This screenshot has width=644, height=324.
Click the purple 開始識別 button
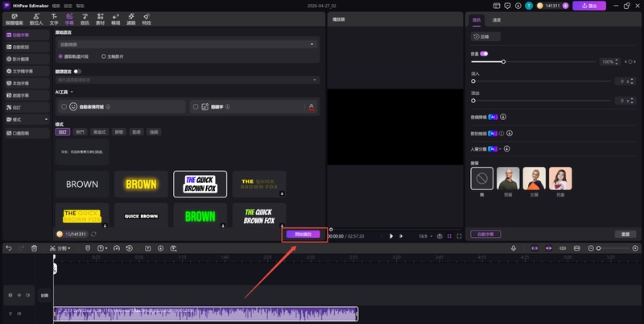coord(303,235)
